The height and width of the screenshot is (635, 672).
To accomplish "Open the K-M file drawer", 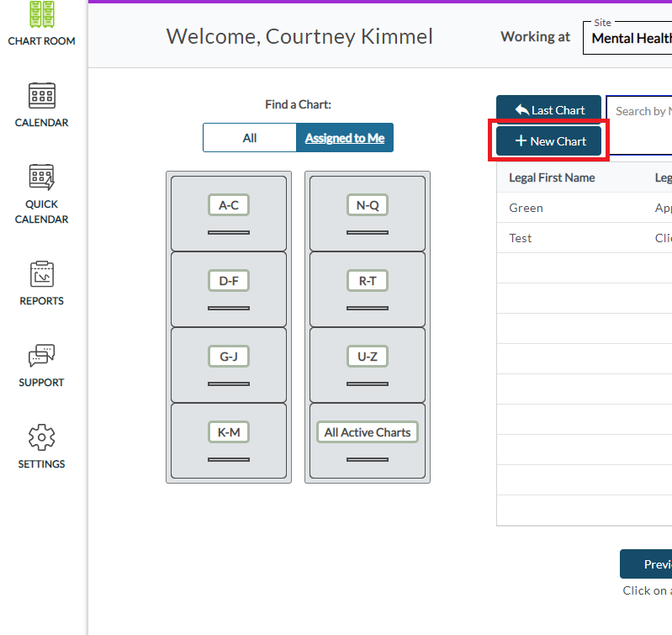I will click(229, 440).
